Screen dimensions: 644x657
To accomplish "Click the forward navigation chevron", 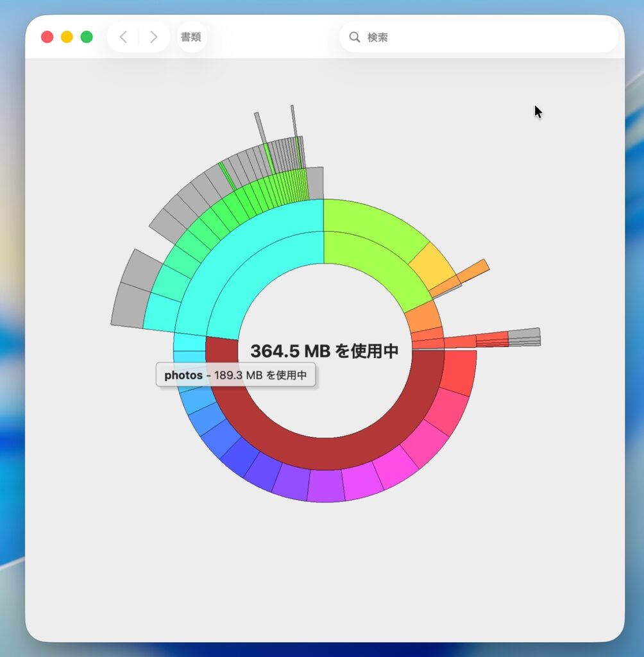I will click(153, 37).
